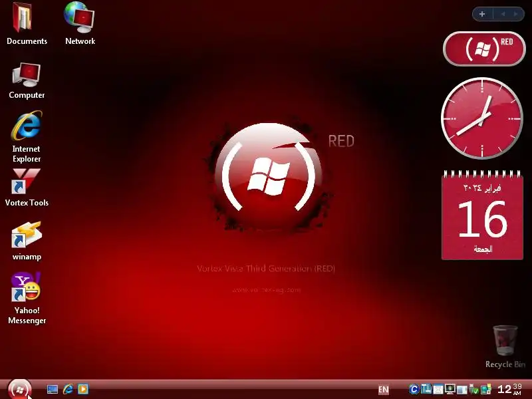Screen dimensions: 532x399
Task: Open the red Start orb menu
Action: point(19,389)
